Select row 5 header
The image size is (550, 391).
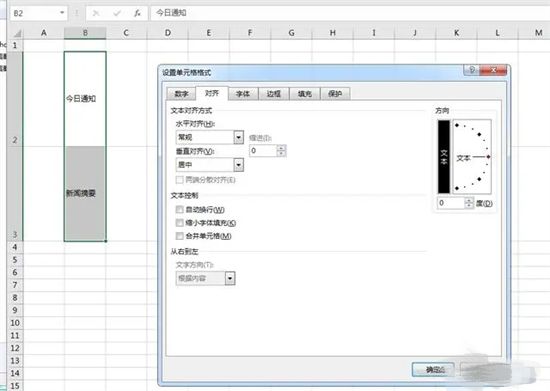click(15, 260)
